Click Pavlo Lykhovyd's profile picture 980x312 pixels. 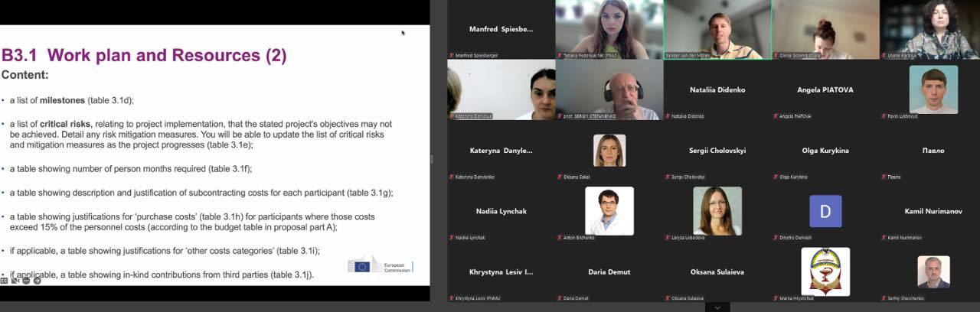pyautogui.click(x=933, y=89)
